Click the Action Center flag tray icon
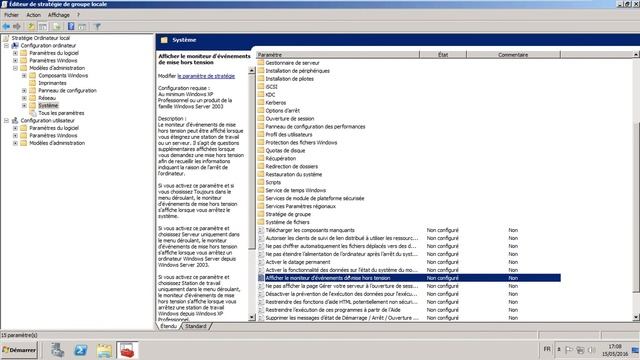Image resolution: width=640 pixels, height=360 pixels. (569, 350)
